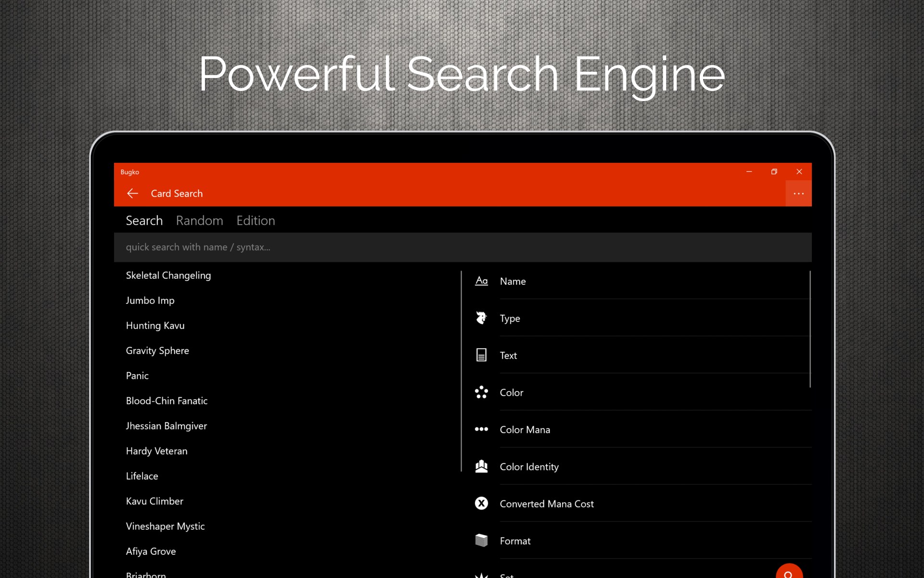This screenshot has width=924, height=578.
Task: Click the Format cards stack icon
Action: pos(481,541)
